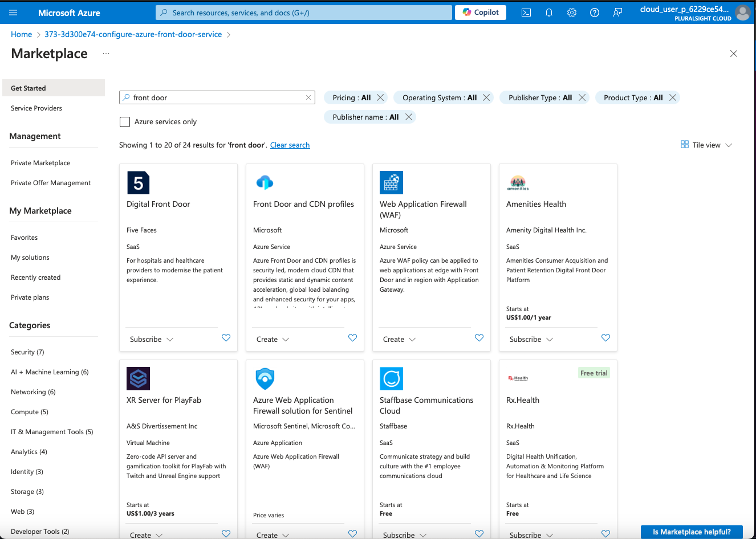Open Front Door and CDN profiles title
Viewport: 756px width, 539px height.
(303, 204)
